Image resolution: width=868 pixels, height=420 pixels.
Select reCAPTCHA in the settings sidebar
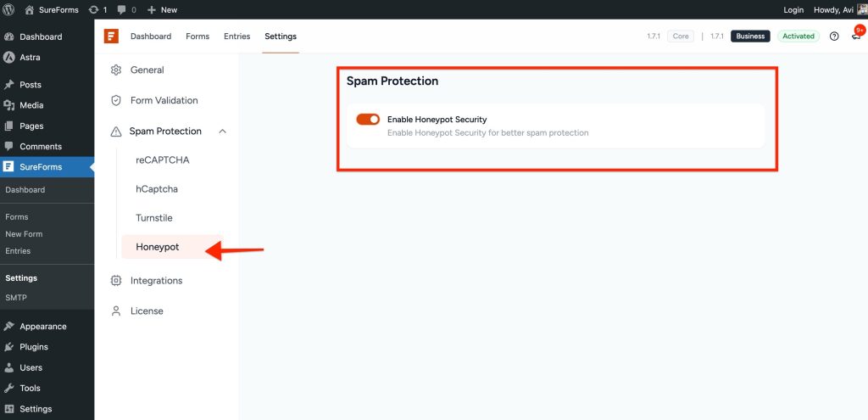(163, 160)
